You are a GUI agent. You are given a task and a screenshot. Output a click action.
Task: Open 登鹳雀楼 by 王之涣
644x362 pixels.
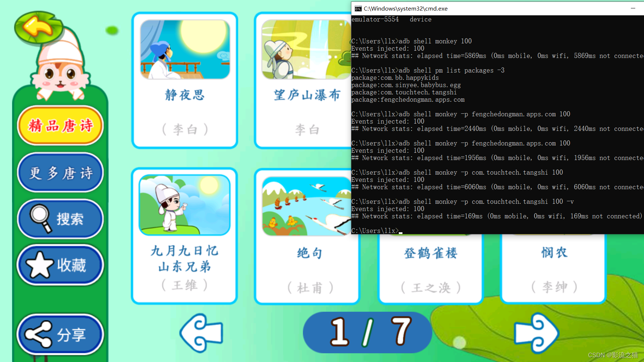click(x=431, y=270)
